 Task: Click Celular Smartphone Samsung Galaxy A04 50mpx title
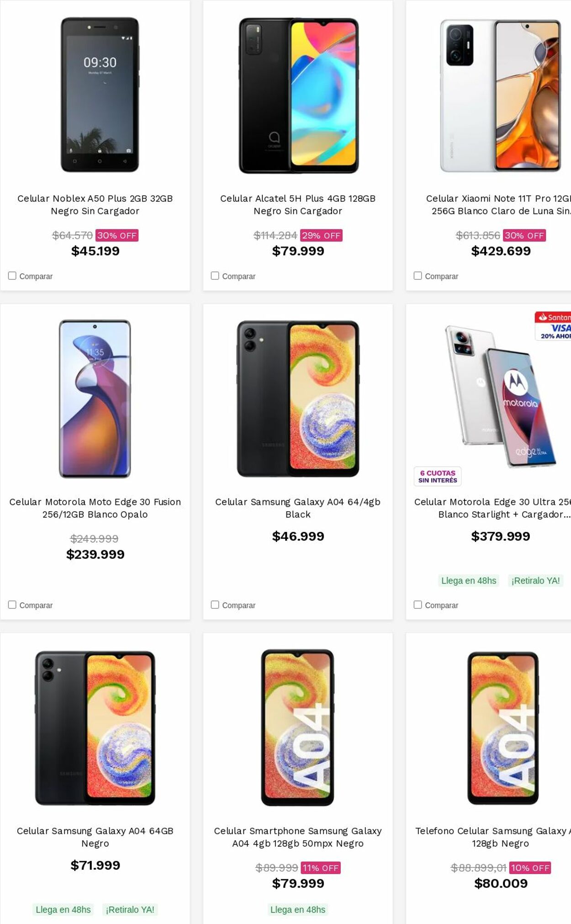[x=298, y=837]
